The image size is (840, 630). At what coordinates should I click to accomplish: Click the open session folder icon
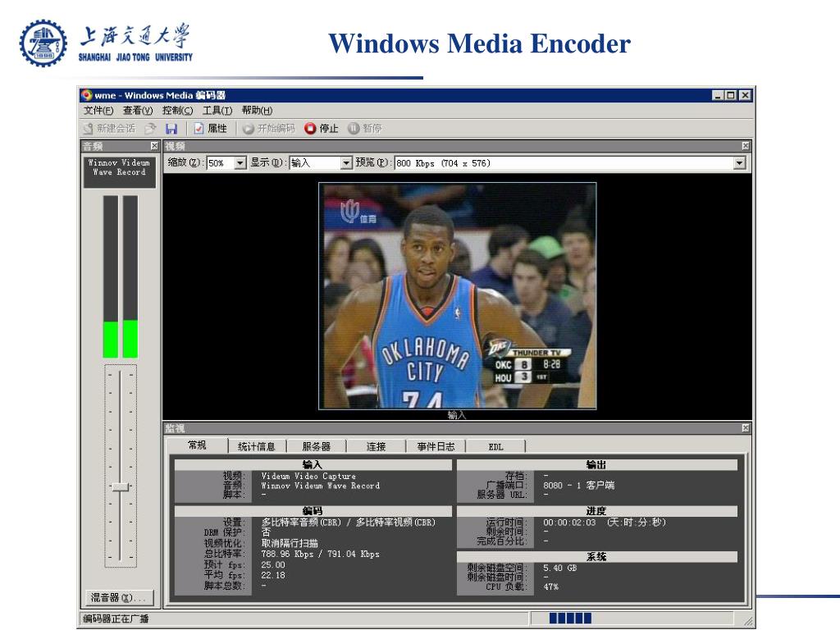point(151,129)
